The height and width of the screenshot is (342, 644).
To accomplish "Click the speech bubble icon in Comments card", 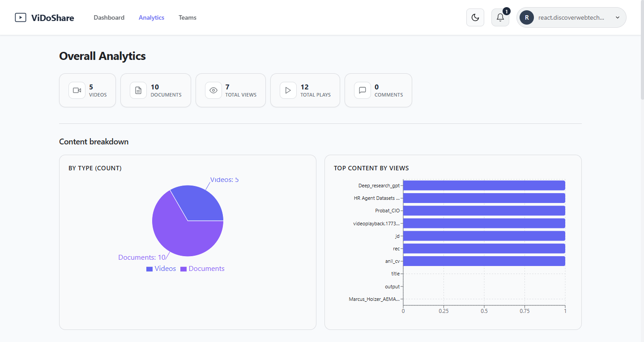I will [x=363, y=90].
